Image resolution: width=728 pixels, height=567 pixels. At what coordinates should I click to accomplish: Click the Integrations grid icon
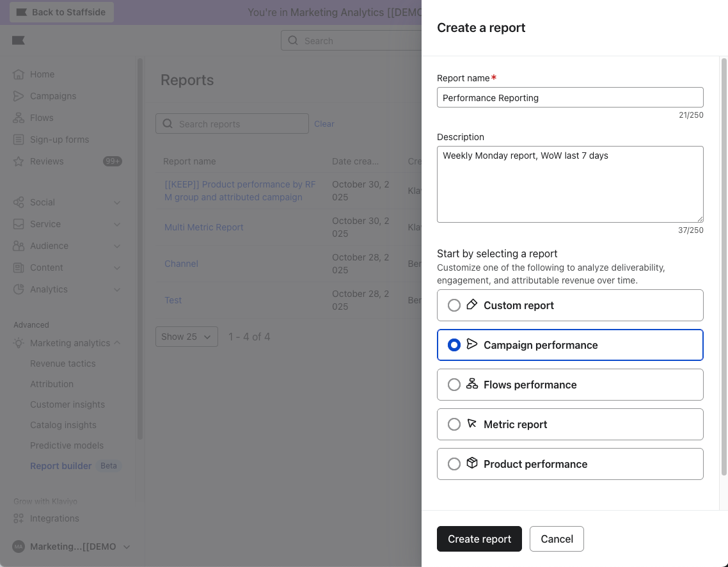19,518
